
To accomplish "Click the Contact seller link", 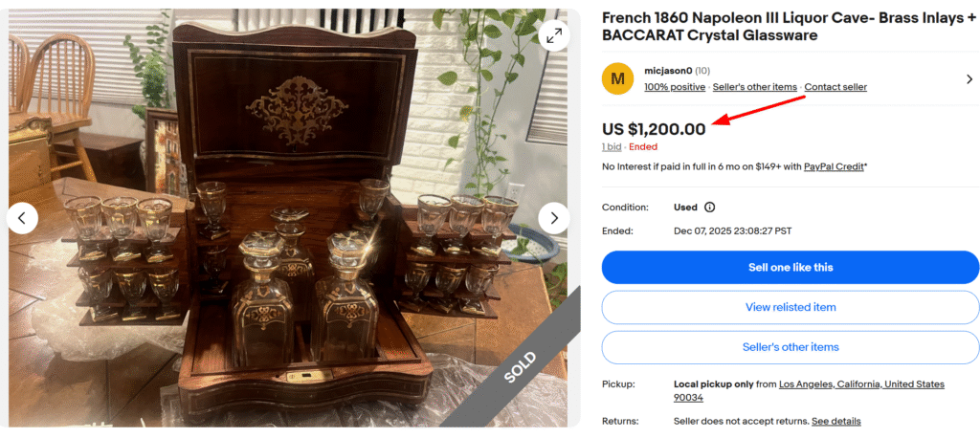I will tap(835, 87).
